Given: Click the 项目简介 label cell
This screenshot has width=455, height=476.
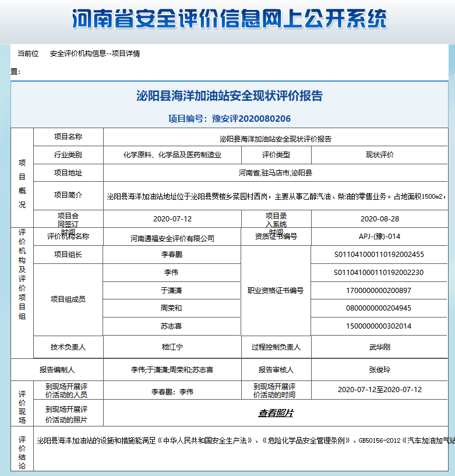Looking at the screenshot, I should click(x=68, y=195).
